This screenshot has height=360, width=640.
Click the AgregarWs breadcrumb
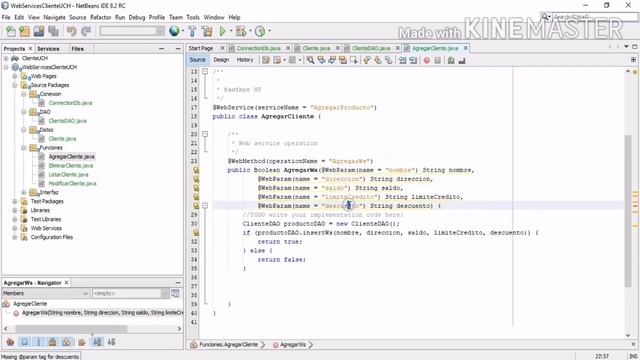click(x=293, y=344)
